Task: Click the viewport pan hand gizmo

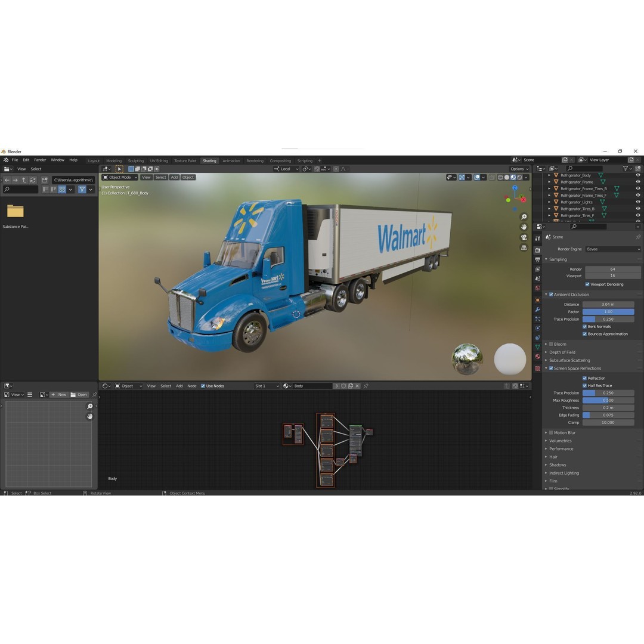Action: point(524,227)
